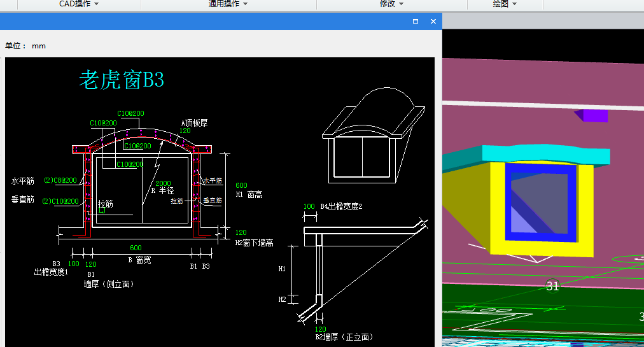This screenshot has width=644, height=347.
Task: Edit the H2窗下墙高 value 120
Action: click(x=241, y=232)
